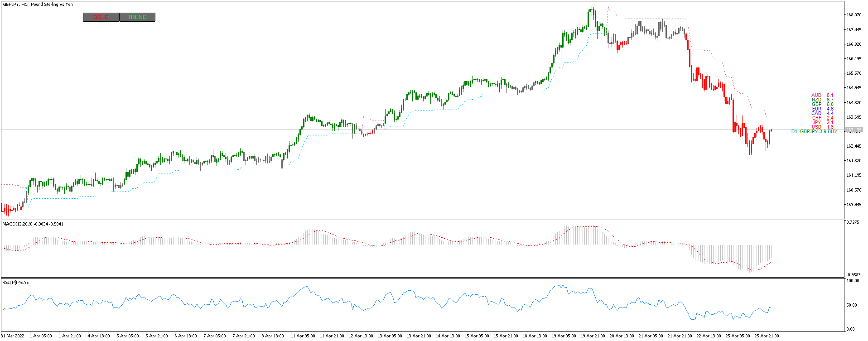This screenshot has height=341, width=868.
Task: Click the 163.695 price axis label
Action: (x=854, y=117)
